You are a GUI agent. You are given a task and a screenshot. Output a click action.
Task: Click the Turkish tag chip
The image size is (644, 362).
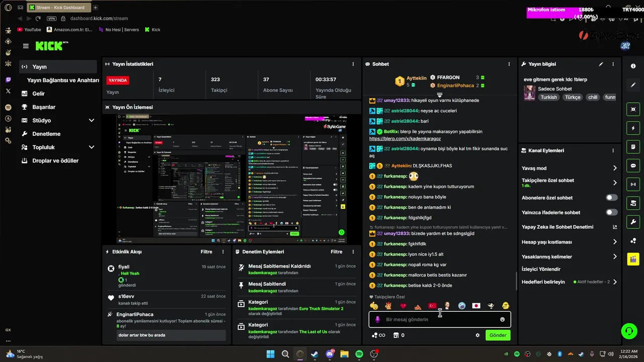tap(549, 97)
